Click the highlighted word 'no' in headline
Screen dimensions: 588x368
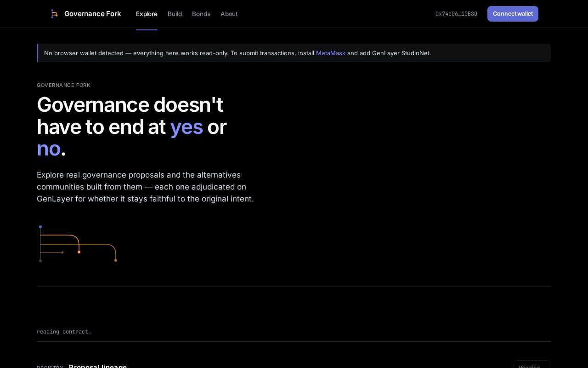(49, 149)
